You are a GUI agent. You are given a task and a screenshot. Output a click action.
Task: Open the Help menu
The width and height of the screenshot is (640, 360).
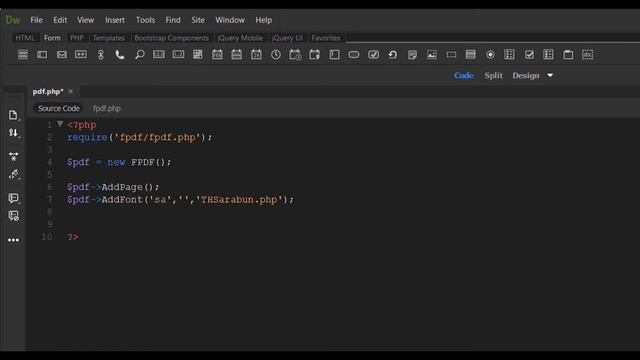[264, 20]
